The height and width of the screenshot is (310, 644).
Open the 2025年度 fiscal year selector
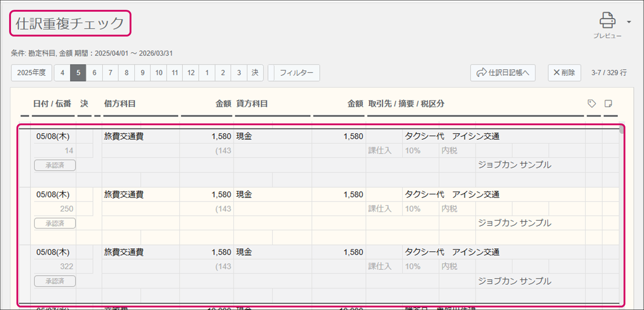coord(31,73)
